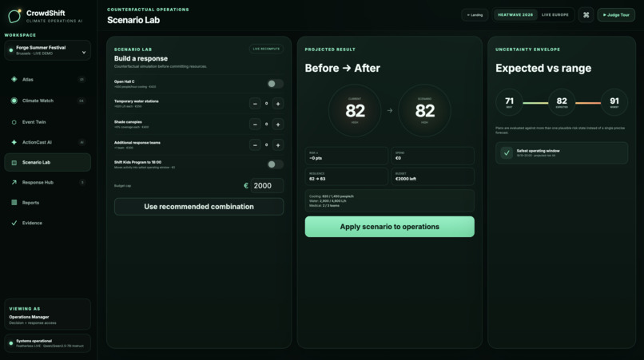
Task: Click the green checkmark on Safest operating window
Action: [x=507, y=152]
